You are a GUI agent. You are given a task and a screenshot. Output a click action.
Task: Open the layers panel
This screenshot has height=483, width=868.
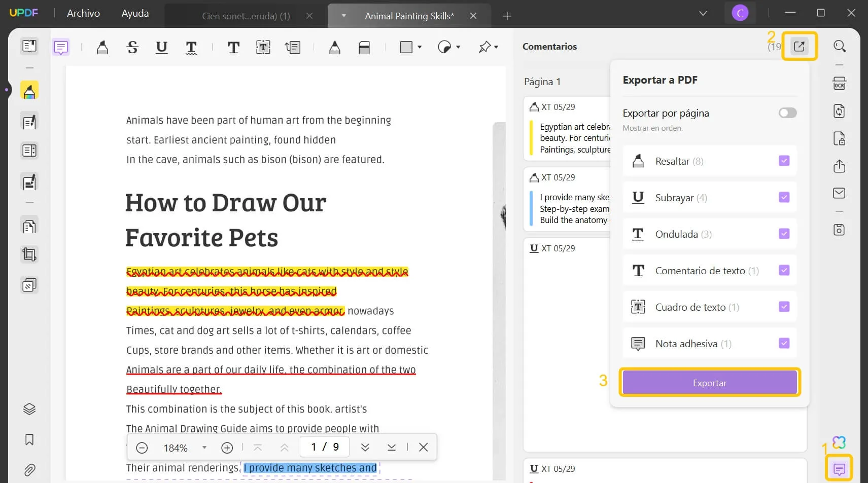(x=29, y=409)
